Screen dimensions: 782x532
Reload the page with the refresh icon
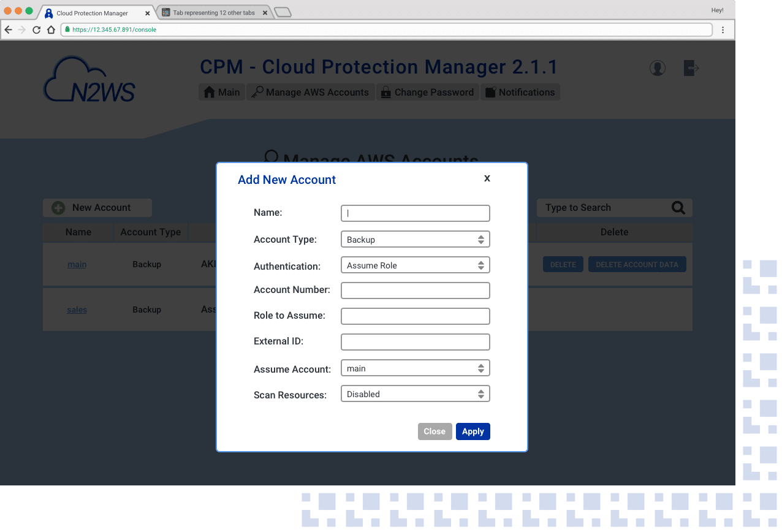[37, 29]
